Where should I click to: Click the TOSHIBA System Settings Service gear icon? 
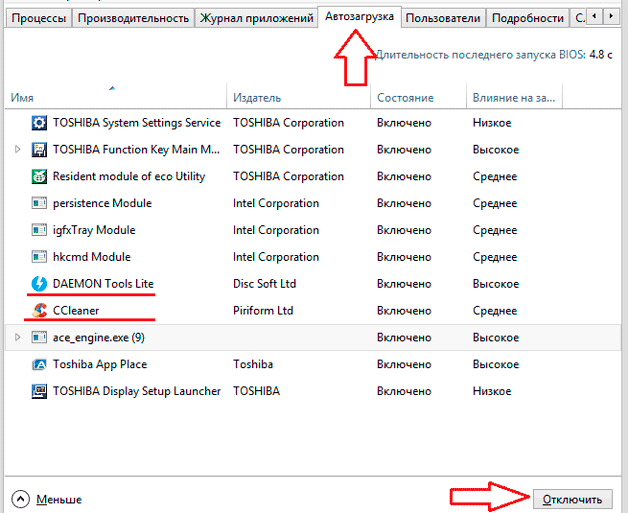(x=39, y=123)
